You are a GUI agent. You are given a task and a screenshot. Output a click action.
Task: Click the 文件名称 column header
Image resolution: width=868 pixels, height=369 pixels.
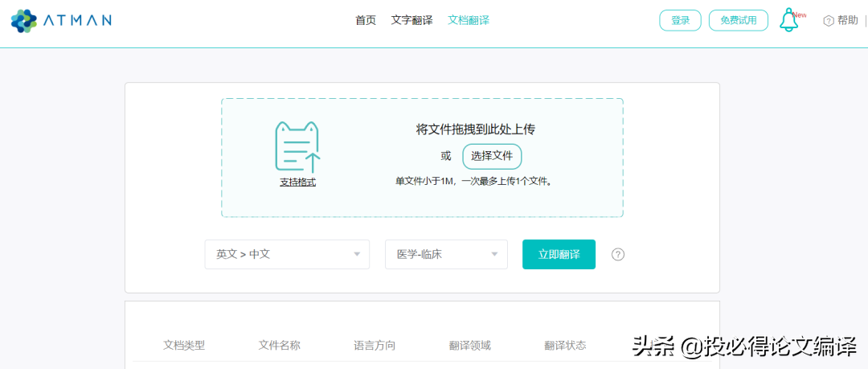(x=280, y=346)
